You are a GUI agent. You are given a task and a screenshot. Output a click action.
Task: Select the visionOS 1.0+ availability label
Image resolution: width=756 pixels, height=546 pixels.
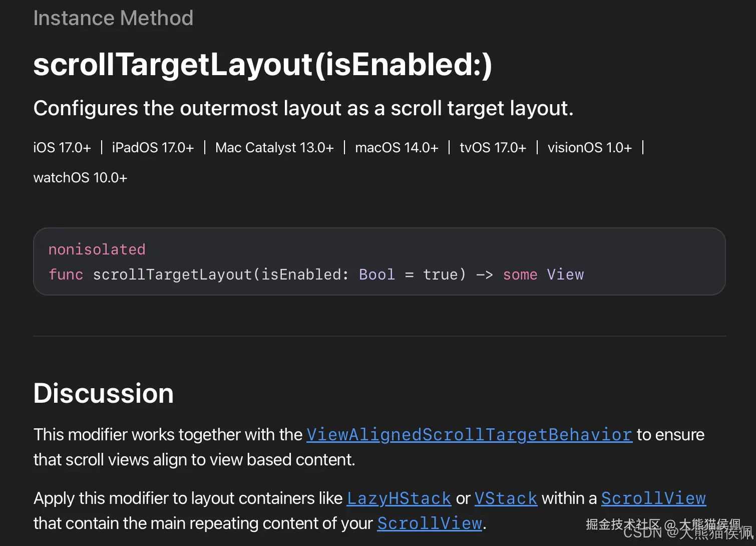point(590,148)
